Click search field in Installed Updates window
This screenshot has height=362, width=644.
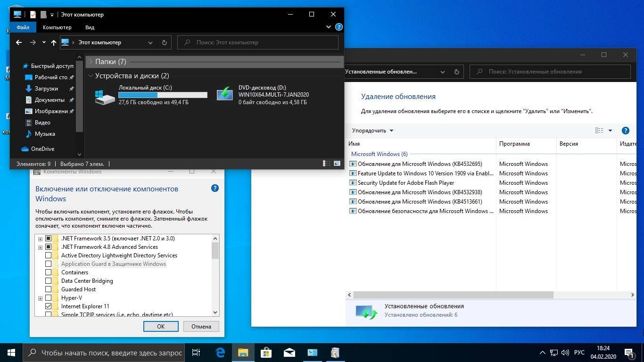550,72
